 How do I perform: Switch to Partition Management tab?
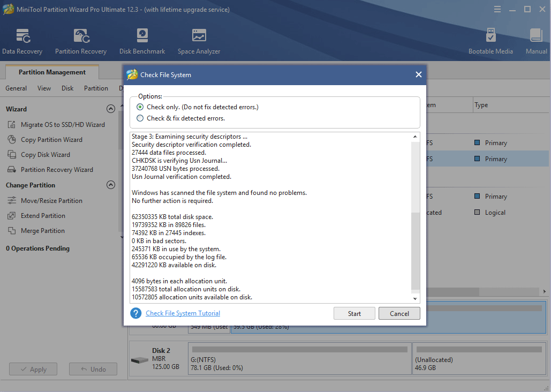pos(52,72)
